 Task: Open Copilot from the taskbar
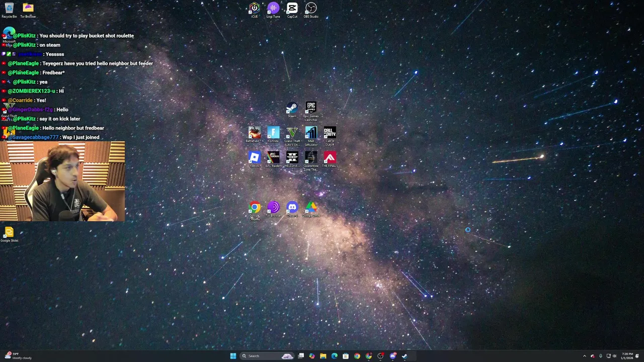(312, 356)
